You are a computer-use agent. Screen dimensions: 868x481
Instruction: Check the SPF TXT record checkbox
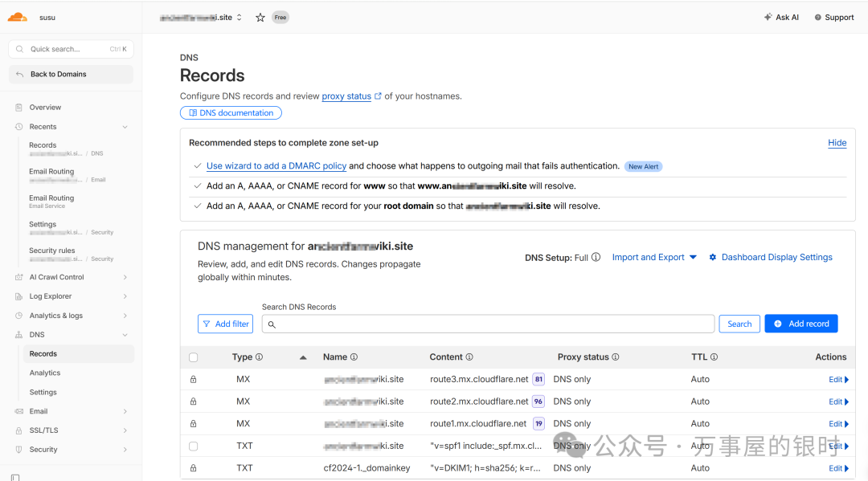(193, 446)
